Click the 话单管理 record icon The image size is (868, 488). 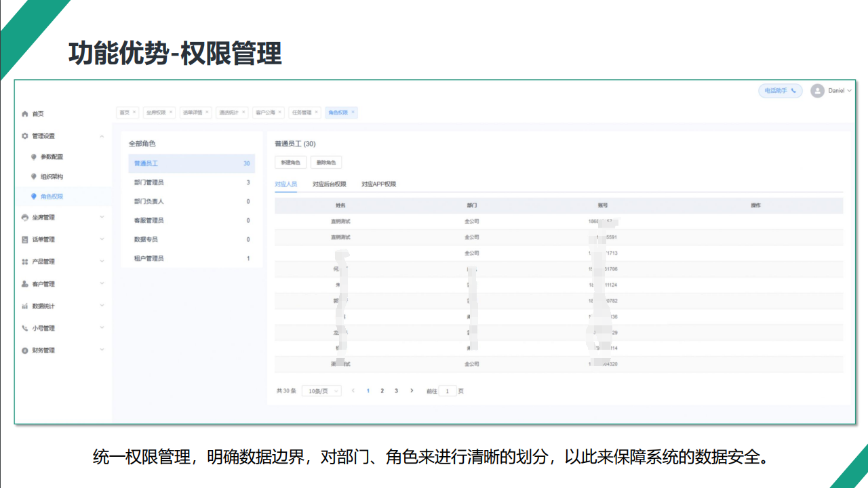[25, 240]
